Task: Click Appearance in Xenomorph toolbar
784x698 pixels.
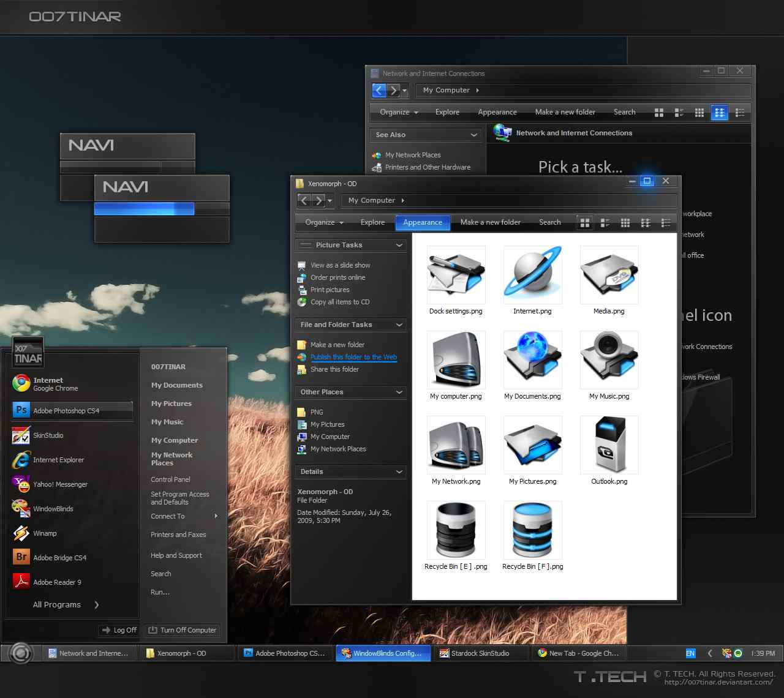Action: pos(423,222)
